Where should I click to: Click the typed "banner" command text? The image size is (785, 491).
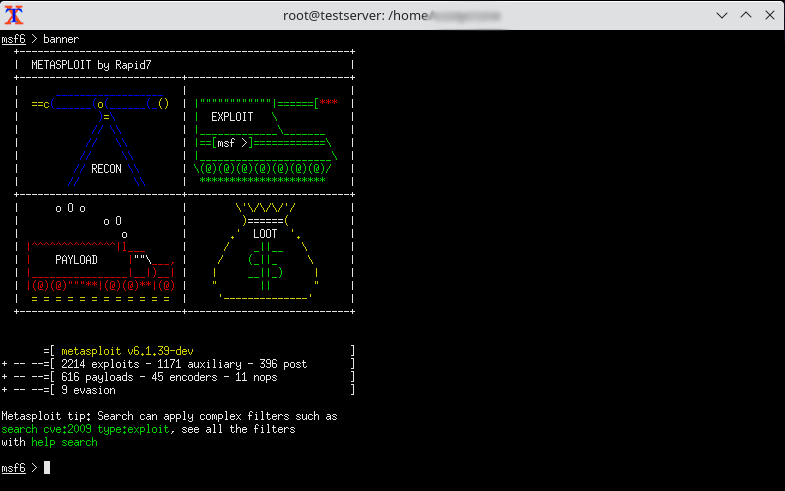(61, 39)
